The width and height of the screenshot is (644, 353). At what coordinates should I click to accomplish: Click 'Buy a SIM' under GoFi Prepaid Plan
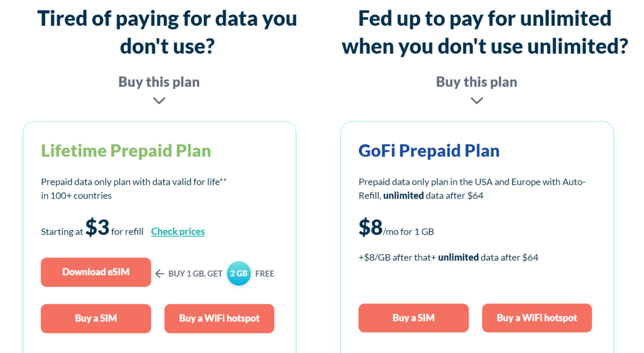pyautogui.click(x=413, y=318)
